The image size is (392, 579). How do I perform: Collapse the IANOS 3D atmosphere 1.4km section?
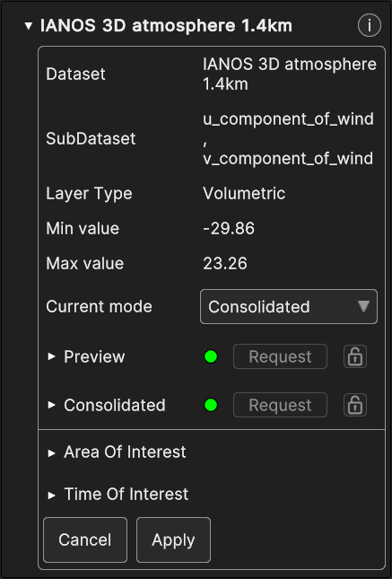[28, 26]
